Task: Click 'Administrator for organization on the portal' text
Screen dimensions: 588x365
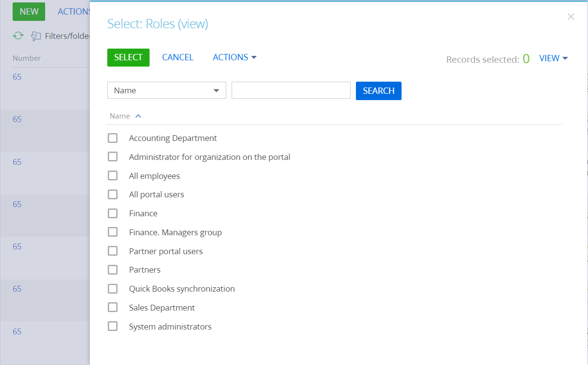Action: pos(210,157)
